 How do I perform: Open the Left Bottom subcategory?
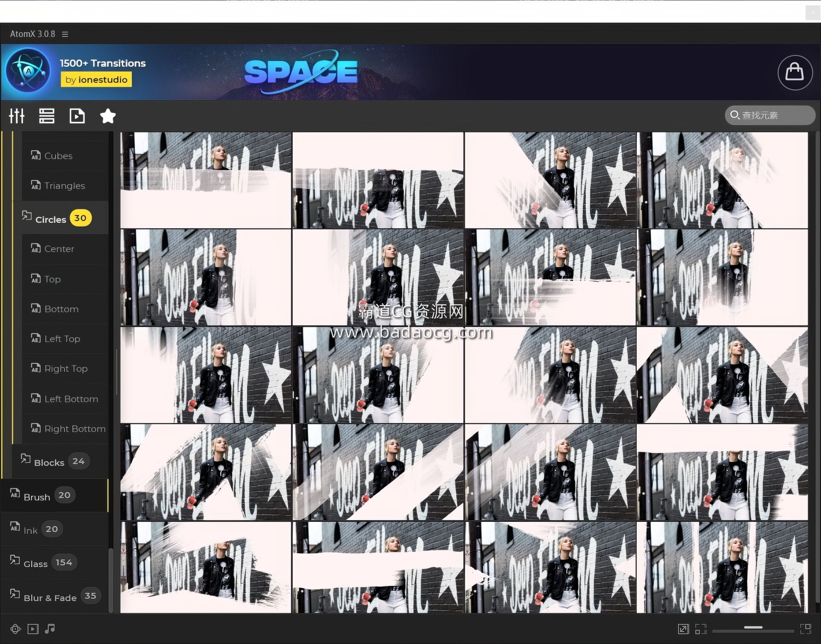point(65,399)
